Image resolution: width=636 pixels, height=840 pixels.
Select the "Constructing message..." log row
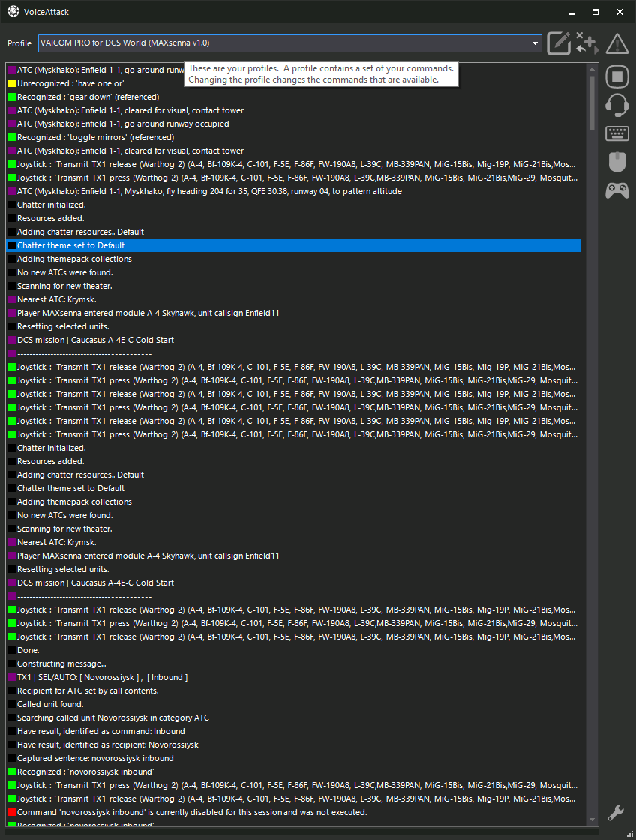point(293,664)
